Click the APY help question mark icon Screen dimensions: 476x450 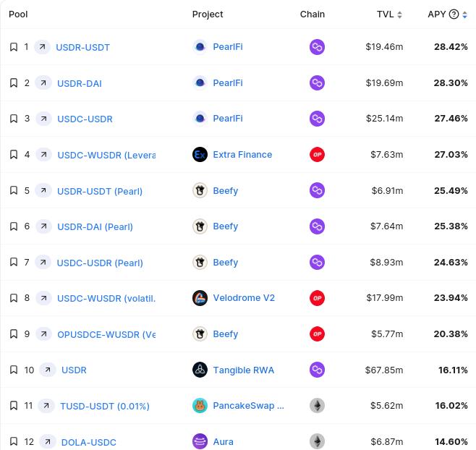[454, 14]
